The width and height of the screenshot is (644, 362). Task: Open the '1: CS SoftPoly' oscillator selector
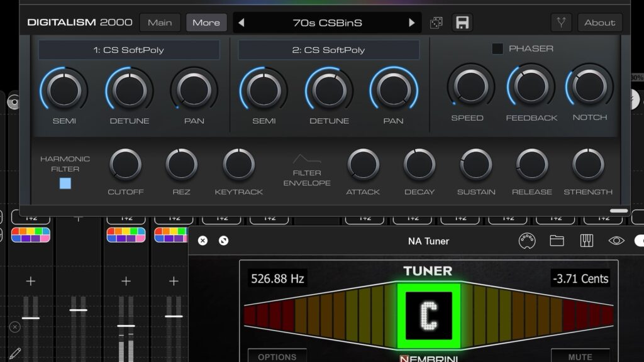pyautogui.click(x=129, y=50)
